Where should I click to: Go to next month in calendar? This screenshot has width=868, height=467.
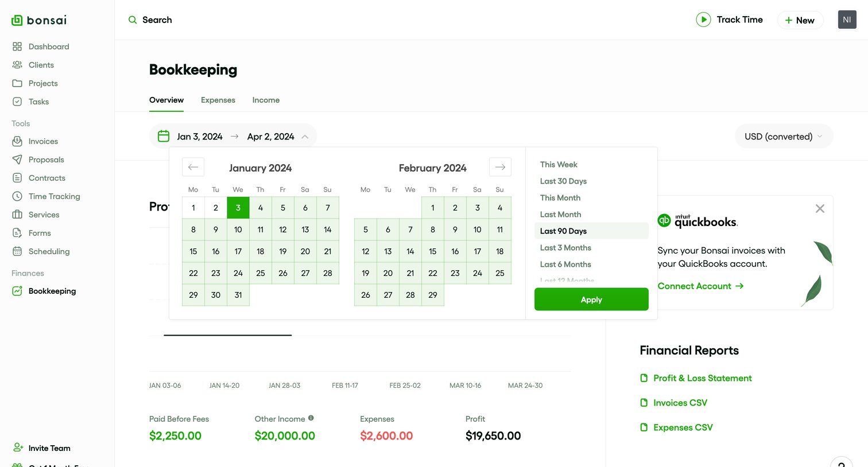pos(500,167)
